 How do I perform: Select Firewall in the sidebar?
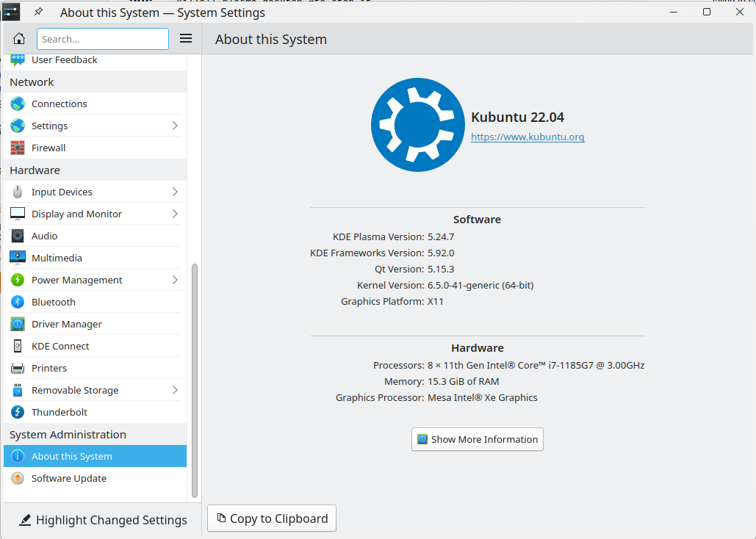(x=95, y=148)
